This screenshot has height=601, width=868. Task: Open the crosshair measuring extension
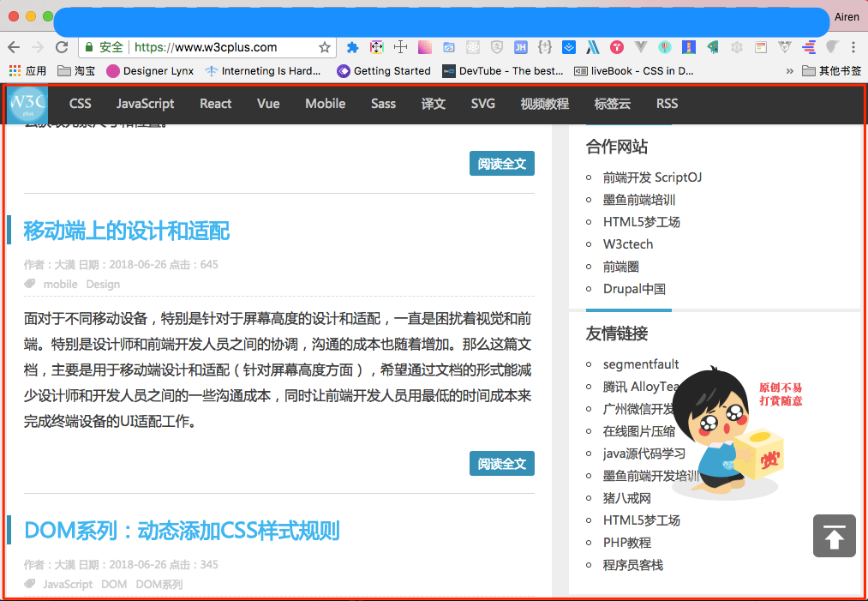(x=400, y=48)
